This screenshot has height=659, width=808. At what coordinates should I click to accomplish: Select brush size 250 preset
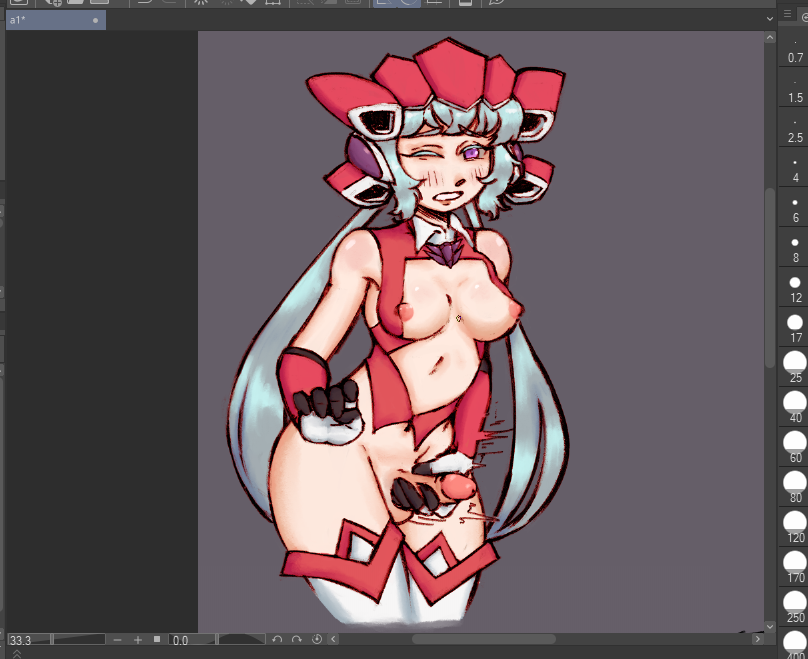point(795,607)
